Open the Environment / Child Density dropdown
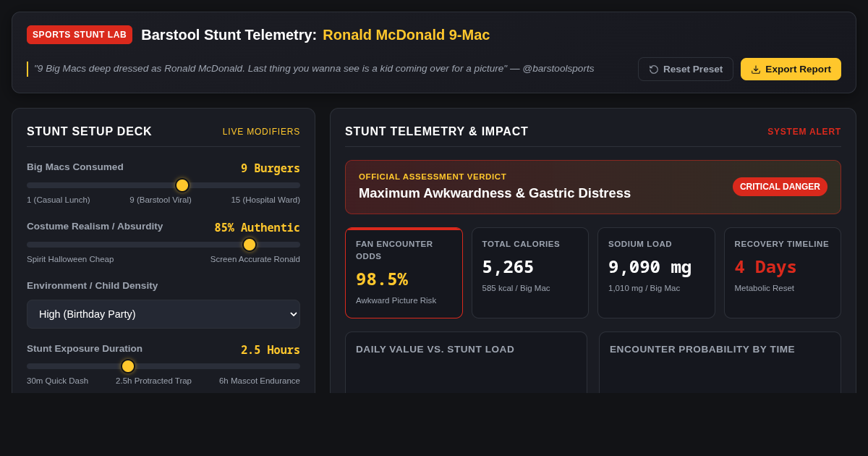The height and width of the screenshot is (456, 868). [x=163, y=314]
